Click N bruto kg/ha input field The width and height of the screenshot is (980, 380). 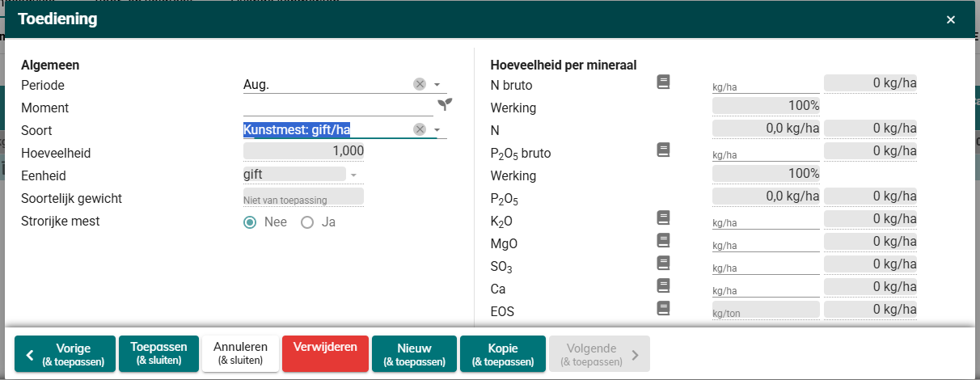pos(765,85)
